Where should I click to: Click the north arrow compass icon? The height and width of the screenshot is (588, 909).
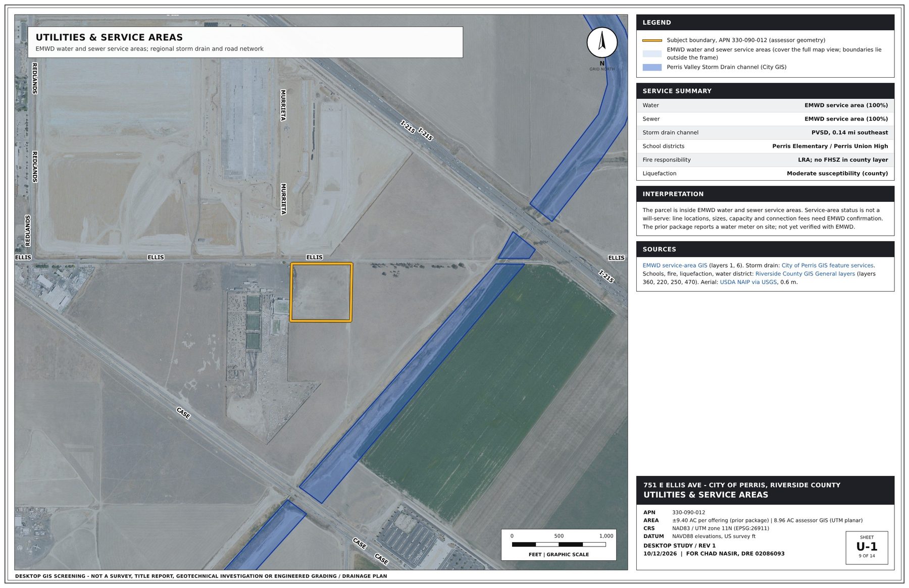point(601,42)
